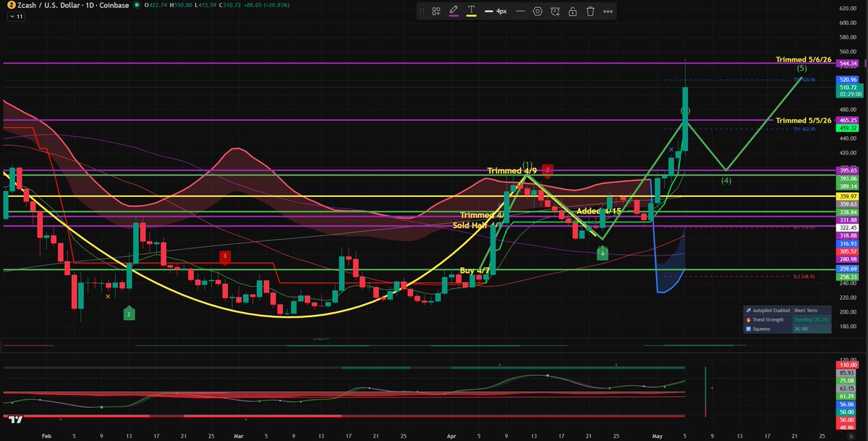
Task: Click the Squeeze row in the table
Action: [787, 327]
